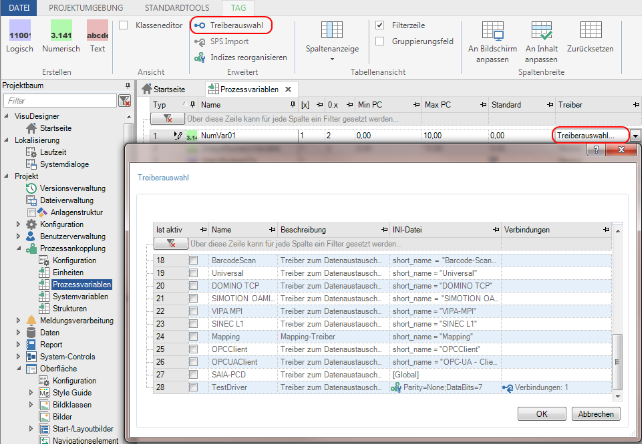Viewport: 642px width, 444px height.
Task: Activate the Universal driver checkbox
Action: pos(193,273)
